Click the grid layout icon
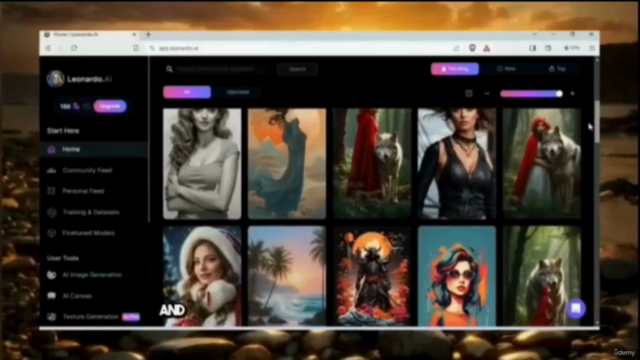The width and height of the screenshot is (640, 360). tap(469, 93)
